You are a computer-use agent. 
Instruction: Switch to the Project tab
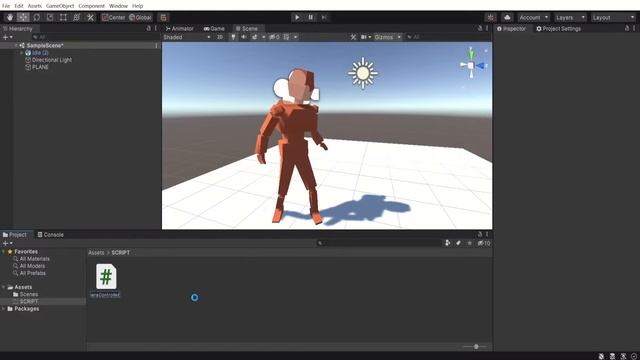tap(14, 235)
